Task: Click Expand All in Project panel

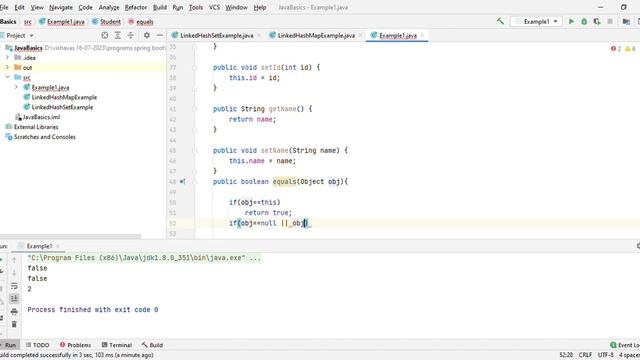Action: pos(118,36)
